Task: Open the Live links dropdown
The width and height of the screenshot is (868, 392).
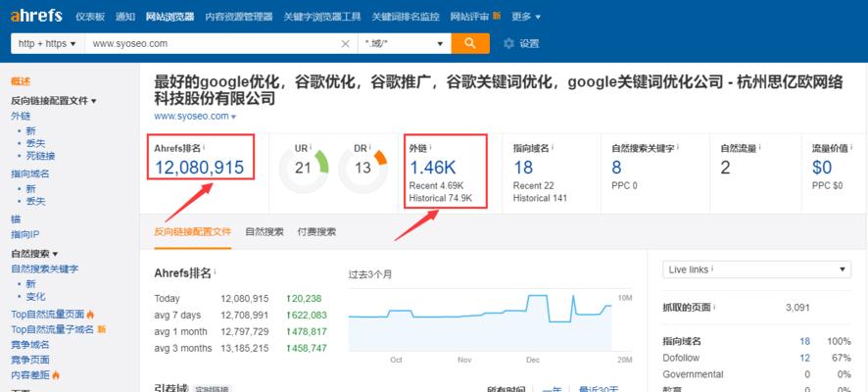Action: (756, 269)
